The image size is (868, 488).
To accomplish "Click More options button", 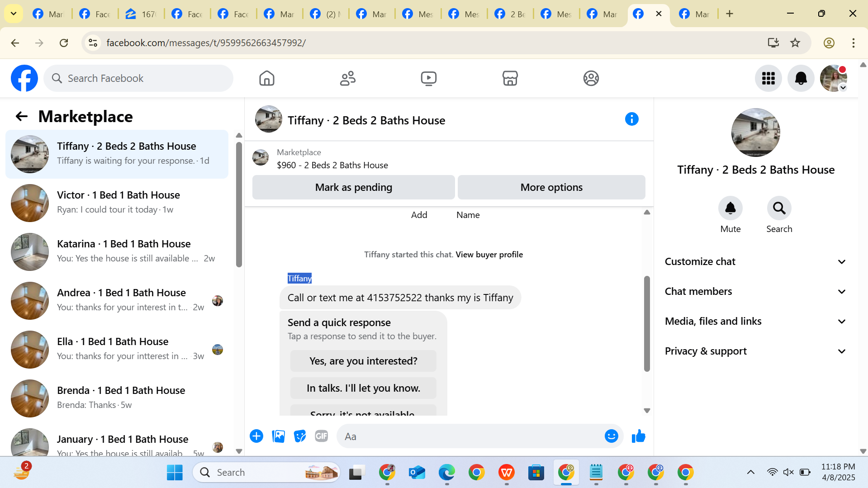I will pyautogui.click(x=551, y=187).
